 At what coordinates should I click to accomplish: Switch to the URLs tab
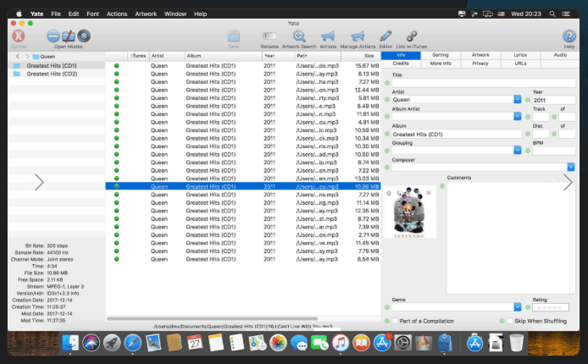[x=520, y=63]
